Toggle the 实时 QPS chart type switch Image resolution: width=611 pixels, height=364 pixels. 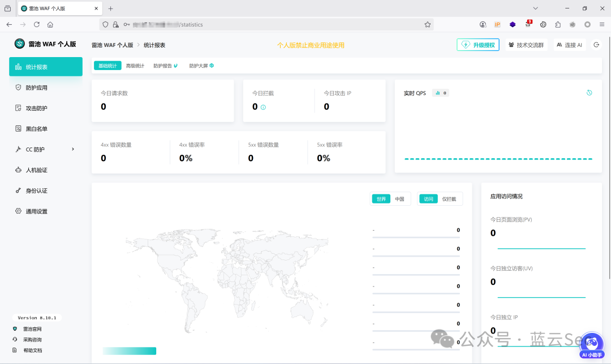tap(441, 93)
